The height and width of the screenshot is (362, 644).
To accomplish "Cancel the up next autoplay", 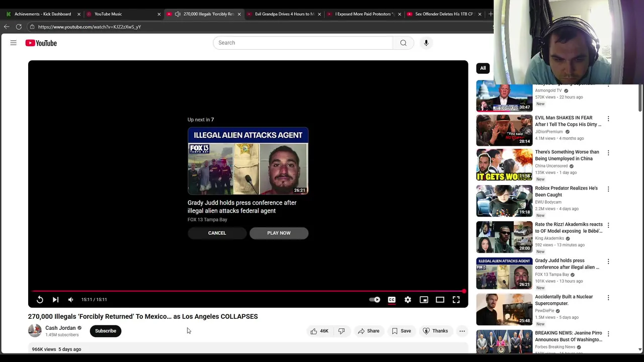I will [x=217, y=233].
